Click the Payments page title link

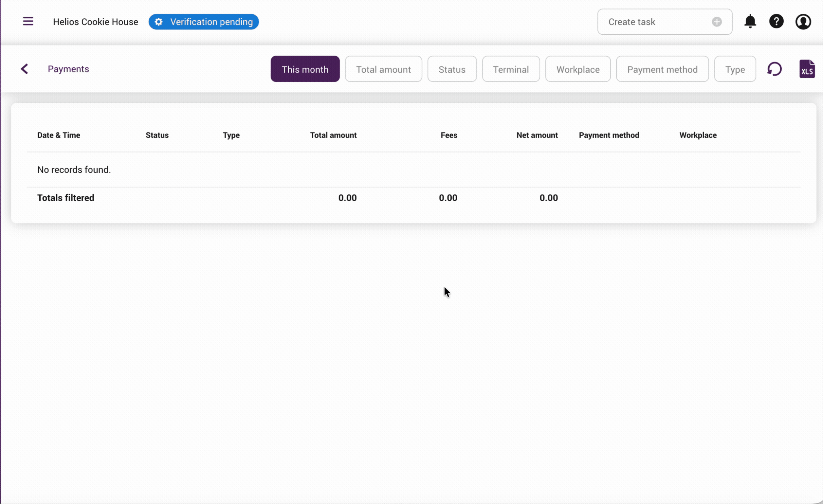(68, 69)
